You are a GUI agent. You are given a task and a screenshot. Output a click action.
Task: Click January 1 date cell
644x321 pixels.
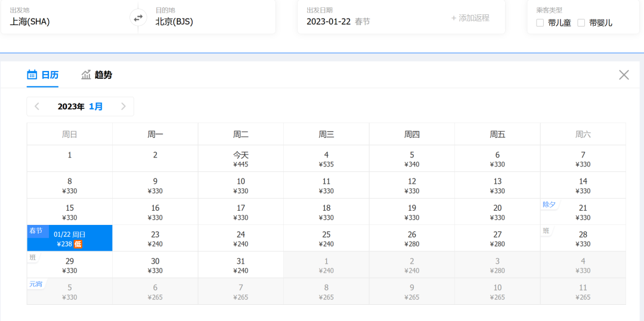pyautogui.click(x=70, y=158)
